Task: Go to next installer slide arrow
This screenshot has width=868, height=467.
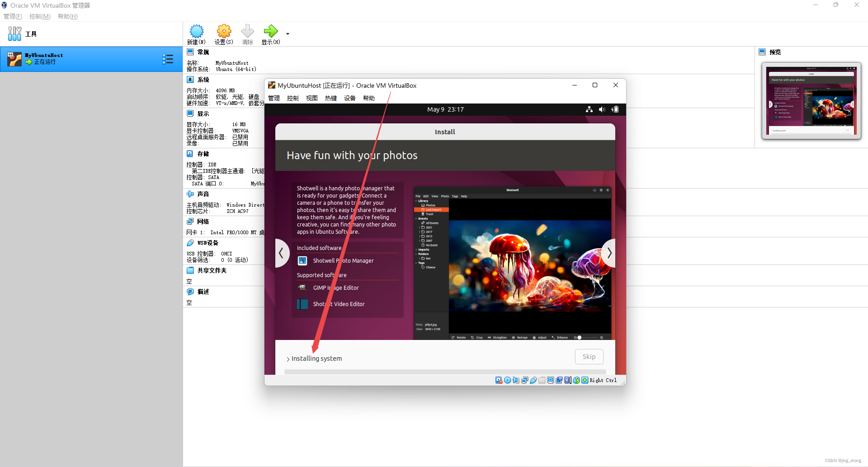Action: (x=609, y=253)
